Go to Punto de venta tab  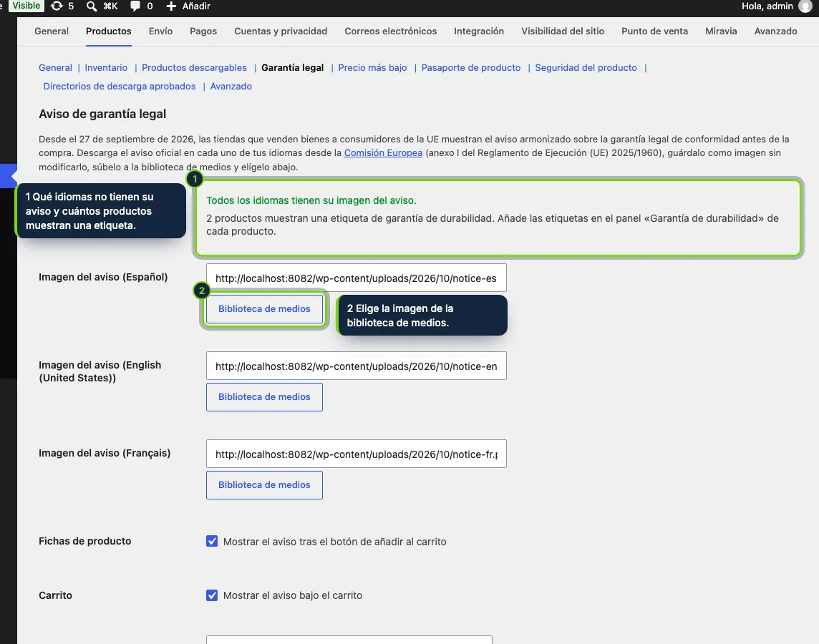tap(654, 31)
